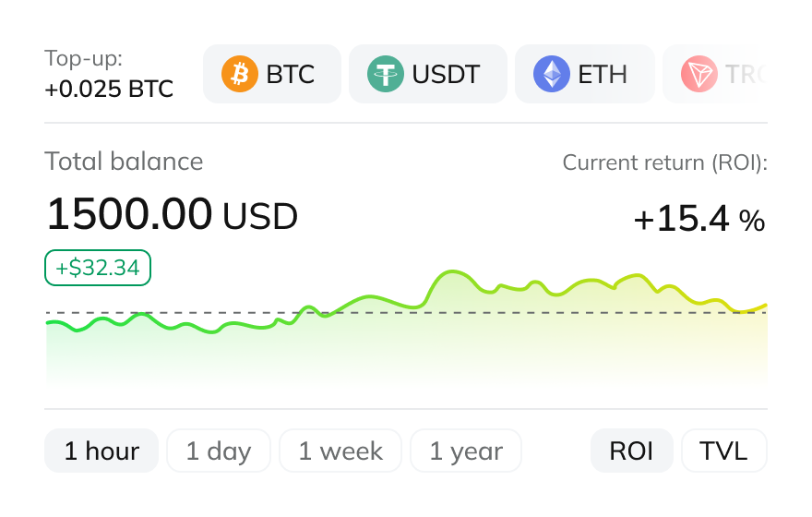Switch chart range to 1 hour
The width and height of the screenshot is (812, 517).
pos(101,451)
